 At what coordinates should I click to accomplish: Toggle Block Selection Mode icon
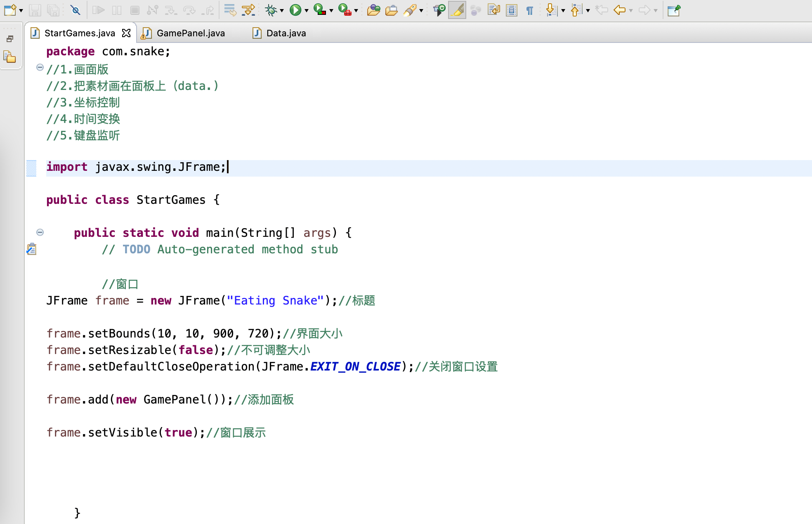(x=512, y=10)
